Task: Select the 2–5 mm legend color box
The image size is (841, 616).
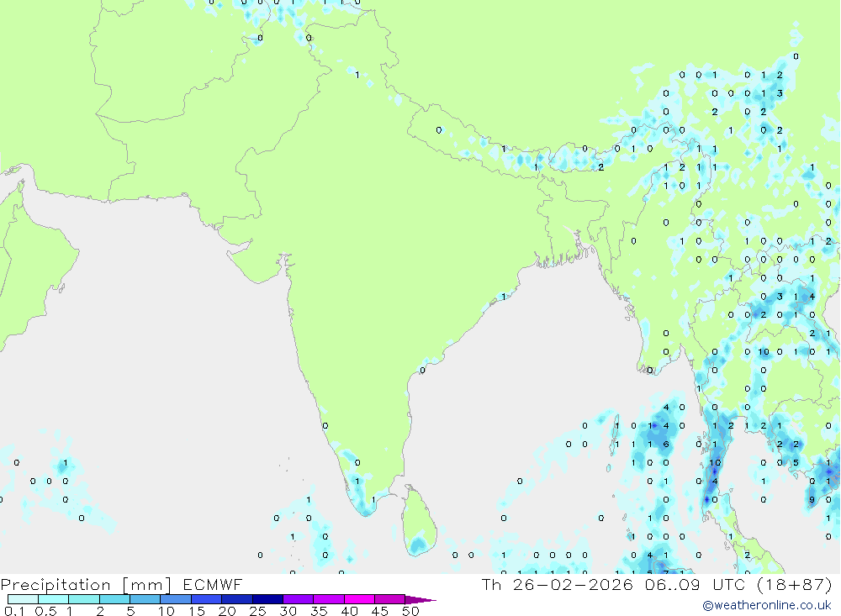Action: pos(114,599)
